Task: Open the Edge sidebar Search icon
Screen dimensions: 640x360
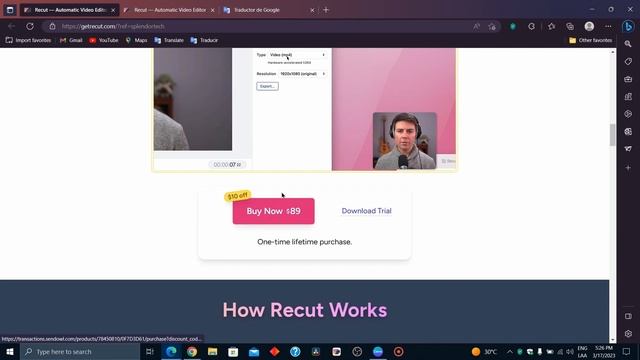Action: [x=628, y=44]
